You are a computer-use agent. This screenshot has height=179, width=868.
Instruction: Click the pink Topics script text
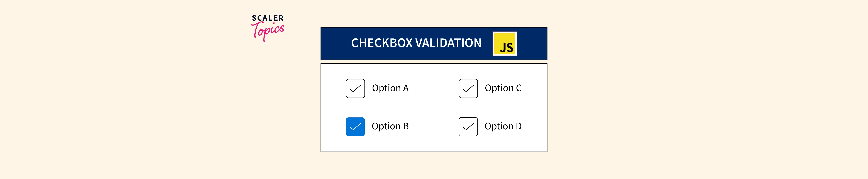(x=268, y=31)
